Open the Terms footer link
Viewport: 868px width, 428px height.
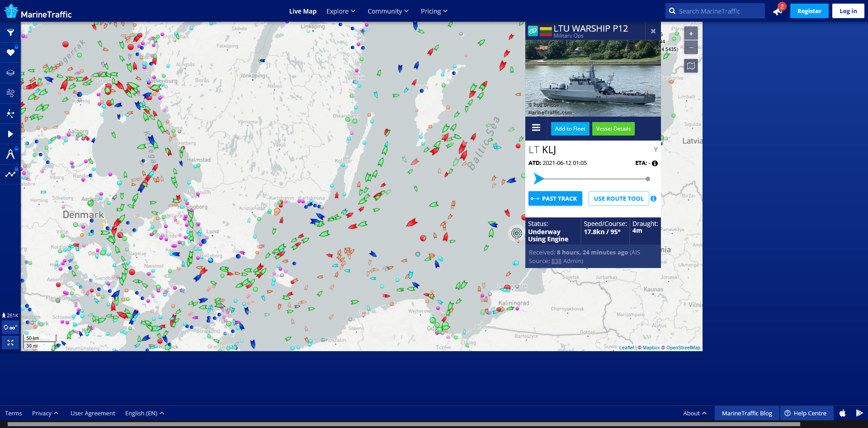click(x=14, y=413)
